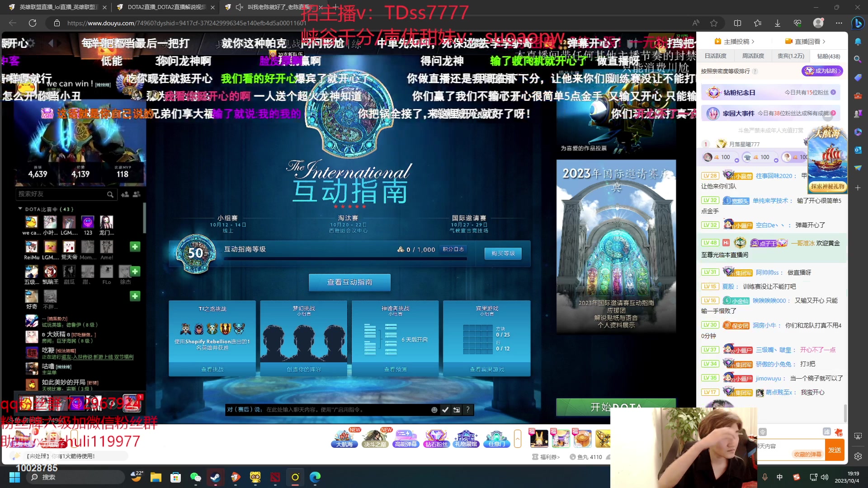
Task: Select the rabbit gift icon
Action: [x=538, y=438]
